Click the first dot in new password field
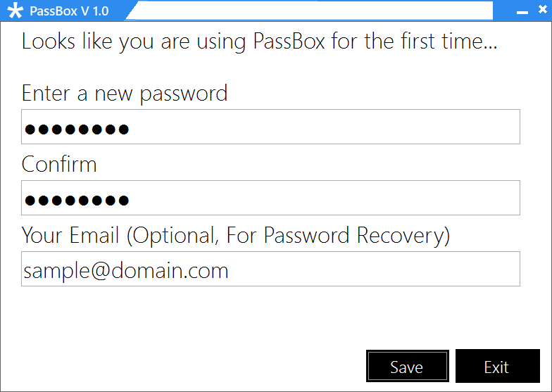This screenshot has height=392, width=552. click(x=30, y=129)
